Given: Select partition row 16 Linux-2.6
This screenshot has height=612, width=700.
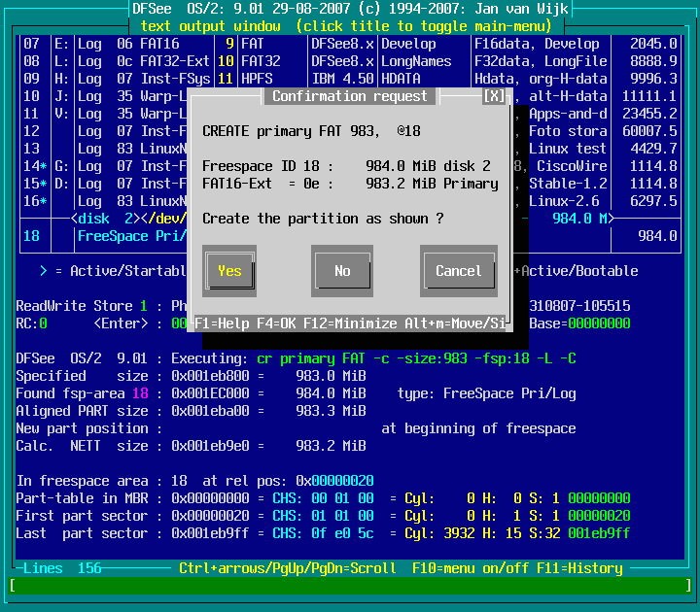Looking at the screenshot, I should (603, 201).
